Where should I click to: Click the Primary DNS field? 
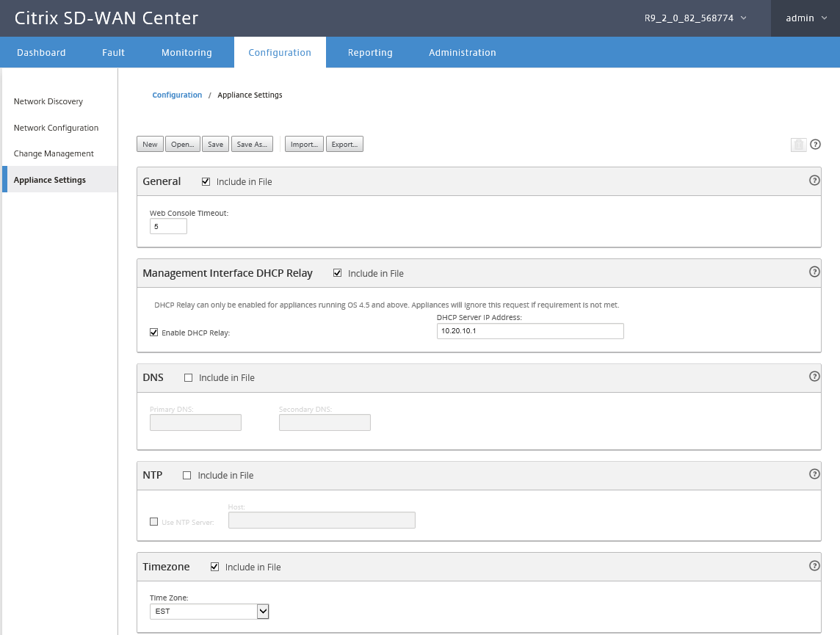195,422
